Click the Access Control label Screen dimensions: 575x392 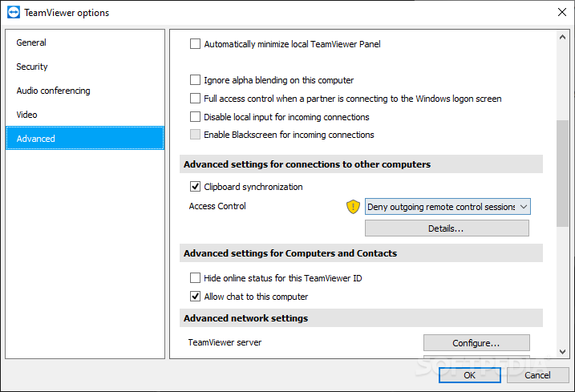click(217, 206)
